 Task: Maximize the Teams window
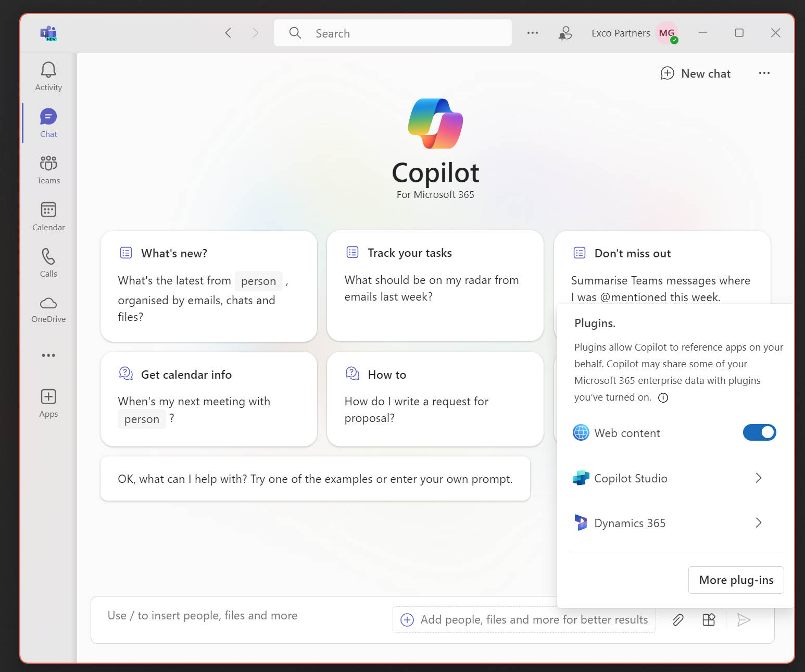pos(739,33)
